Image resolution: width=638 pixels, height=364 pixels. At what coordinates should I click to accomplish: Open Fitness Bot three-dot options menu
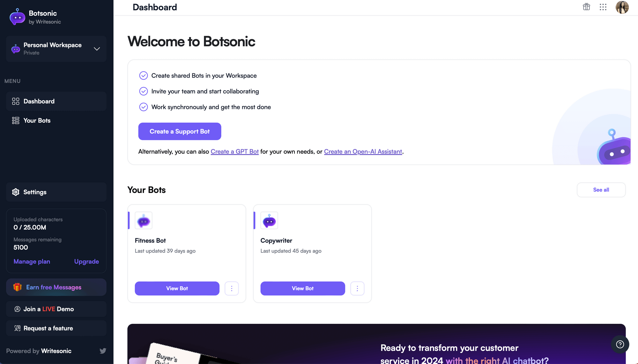pos(232,288)
